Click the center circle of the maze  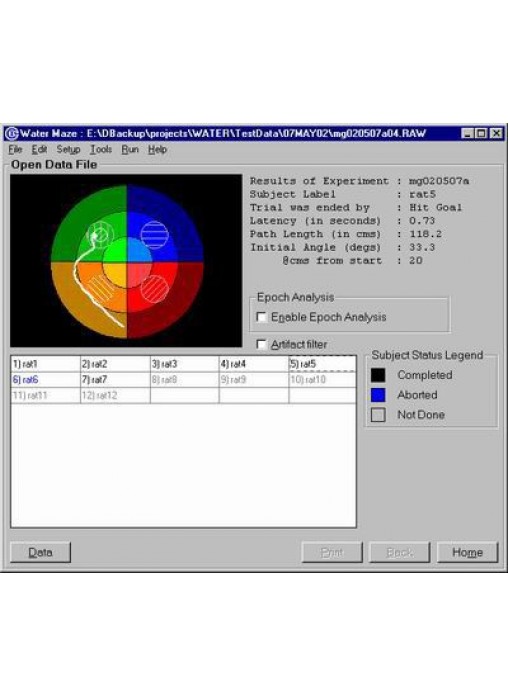tap(127, 262)
